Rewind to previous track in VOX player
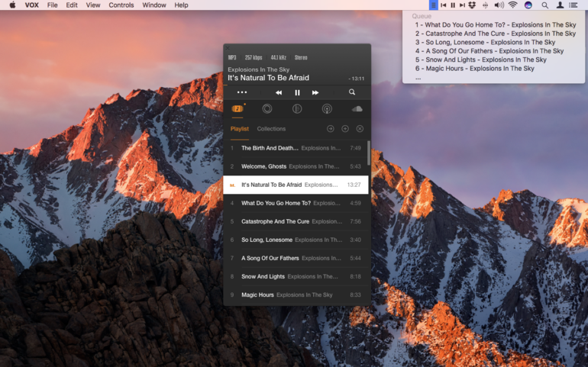Viewport: 588px width, 367px height. tap(279, 92)
